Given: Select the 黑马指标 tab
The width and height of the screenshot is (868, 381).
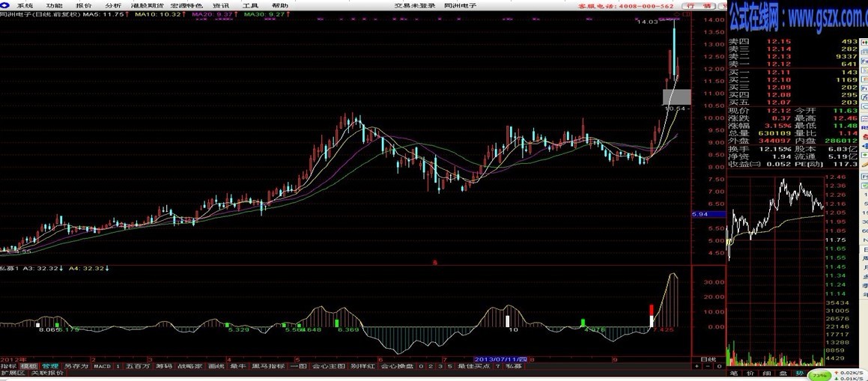Looking at the screenshot, I should [268, 366].
